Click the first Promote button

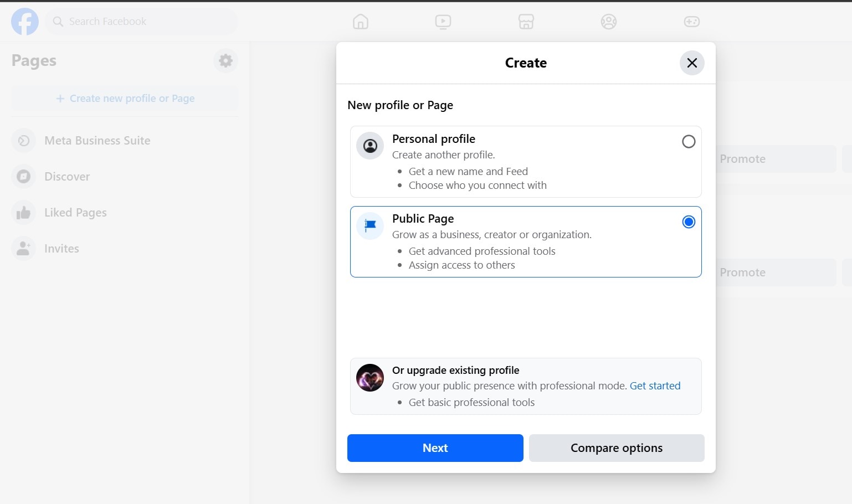coord(776,159)
